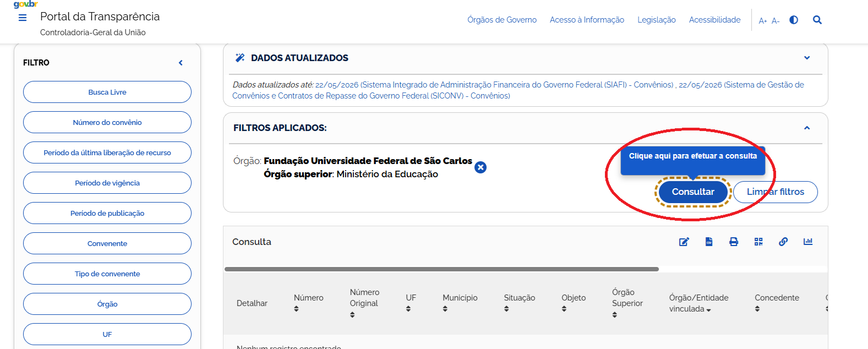This screenshot has width=868, height=349.
Task: Remove the Órgão filter with X icon
Action: (481, 167)
